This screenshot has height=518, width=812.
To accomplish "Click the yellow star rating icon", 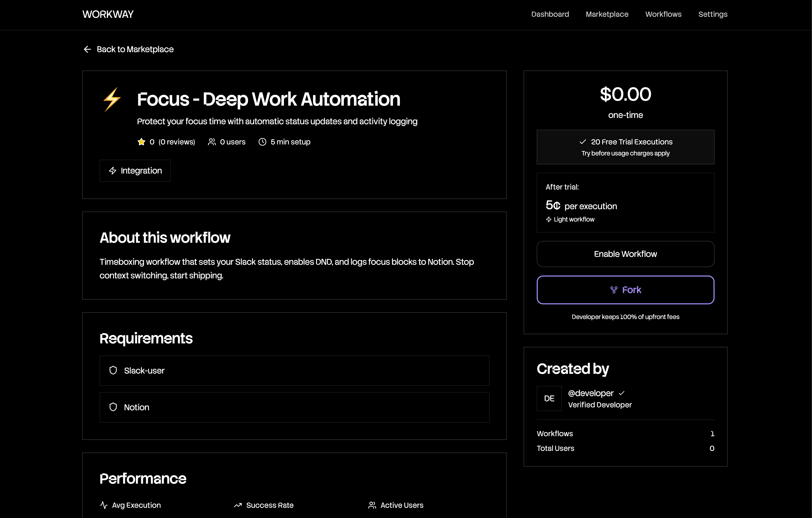I will (x=141, y=142).
